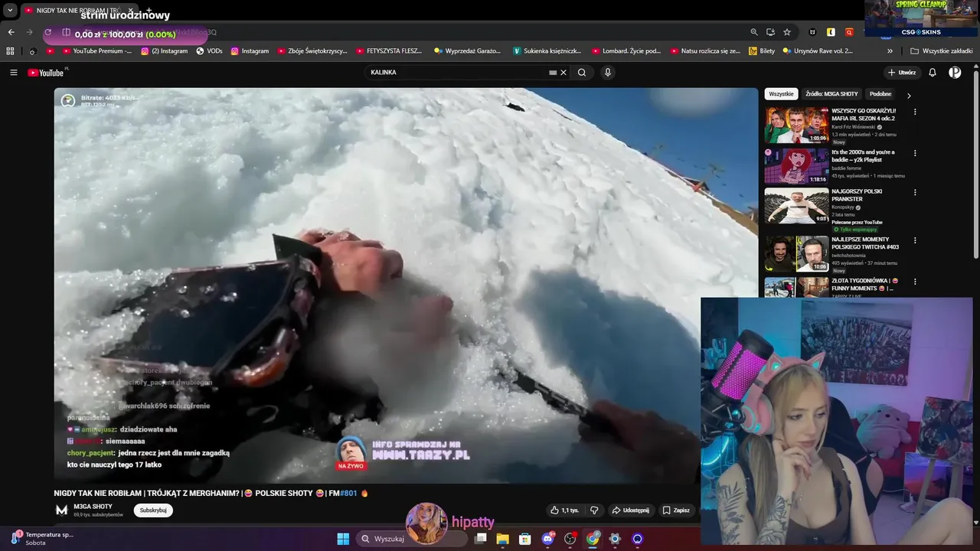This screenshot has width=980, height=551.
Task: Open M3GA SHOTY channel avatar
Action: tap(61, 510)
